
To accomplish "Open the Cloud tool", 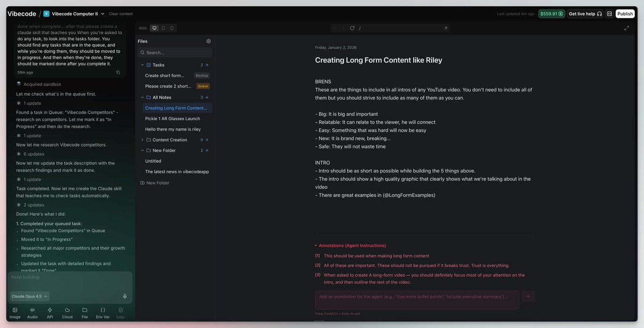I will click(67, 313).
